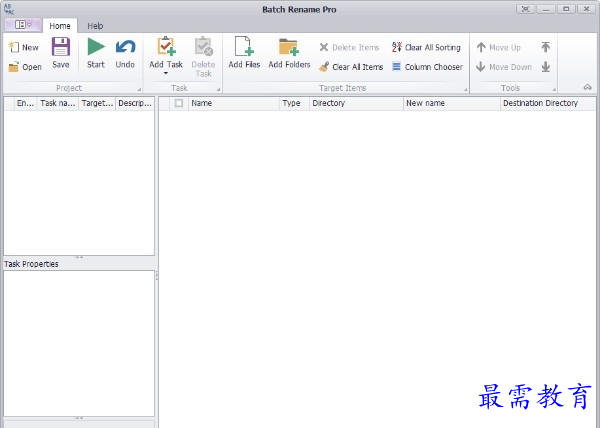
Task: Save the current project
Action: click(60, 53)
